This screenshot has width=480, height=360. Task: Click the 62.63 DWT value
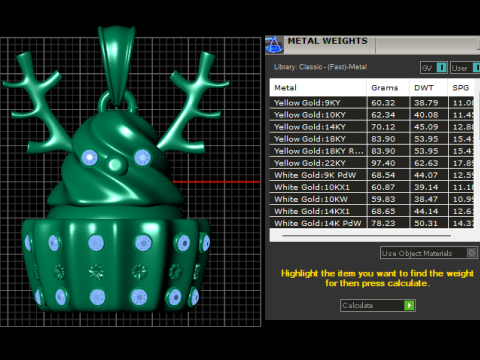[x=426, y=163]
